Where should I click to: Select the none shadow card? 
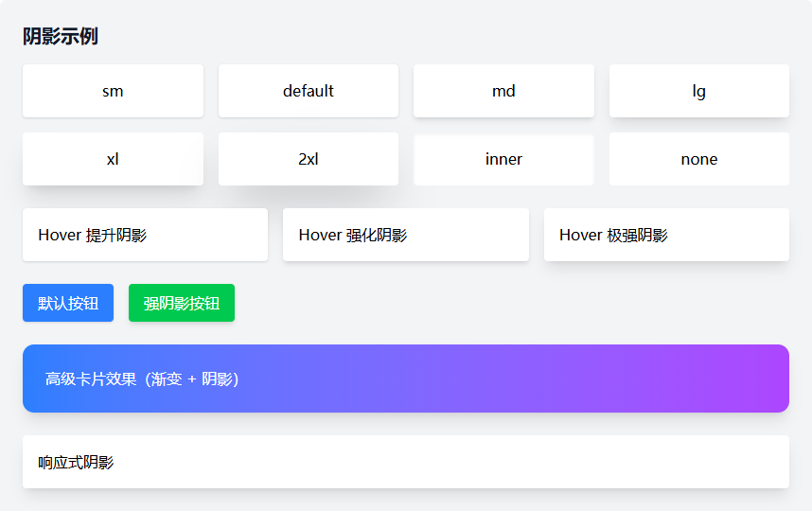click(698, 159)
